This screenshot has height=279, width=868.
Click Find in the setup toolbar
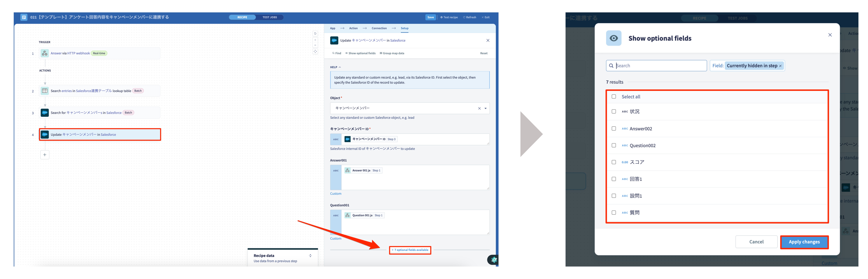click(x=337, y=53)
